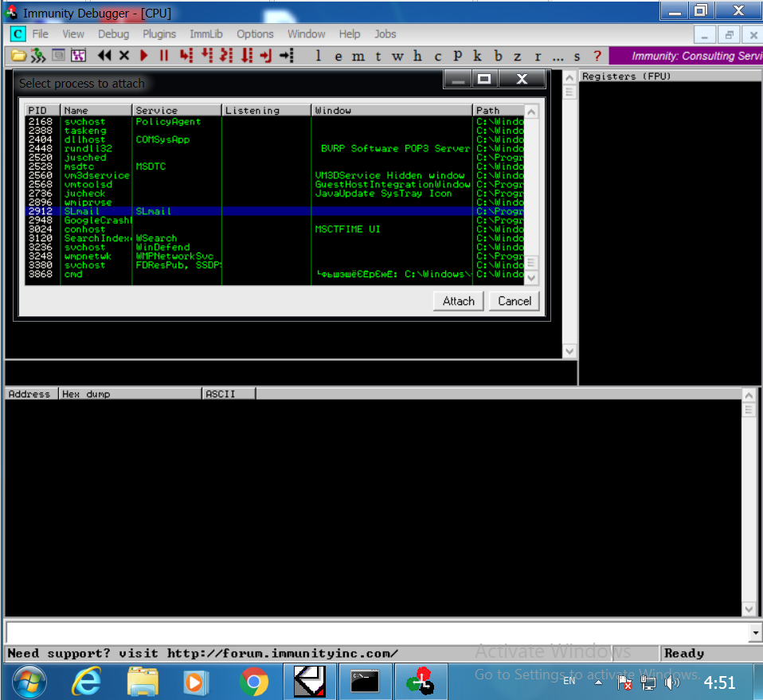Show References with the r button
Screen dimensions: 763x700
point(538,57)
